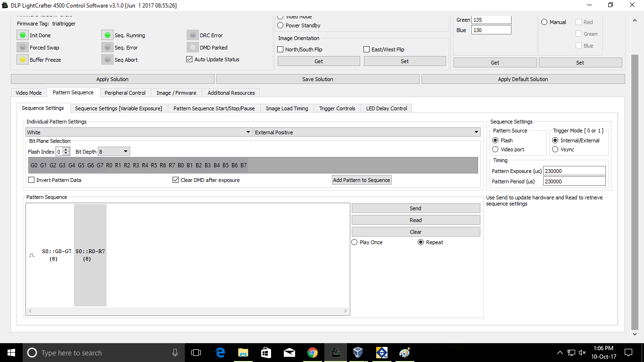The width and height of the screenshot is (644, 362).
Task: Open Google Chrome from the taskbar
Action: pos(312,353)
